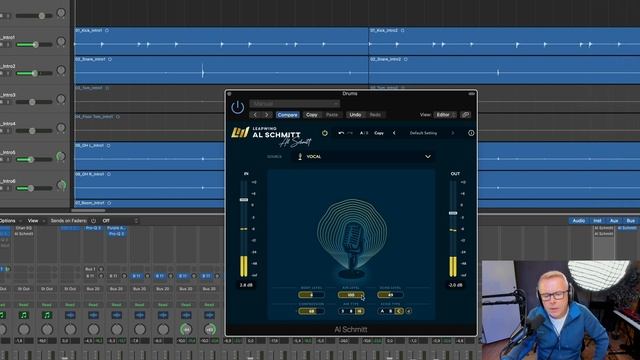Expand the VOCAL source chevron

(x=428, y=156)
